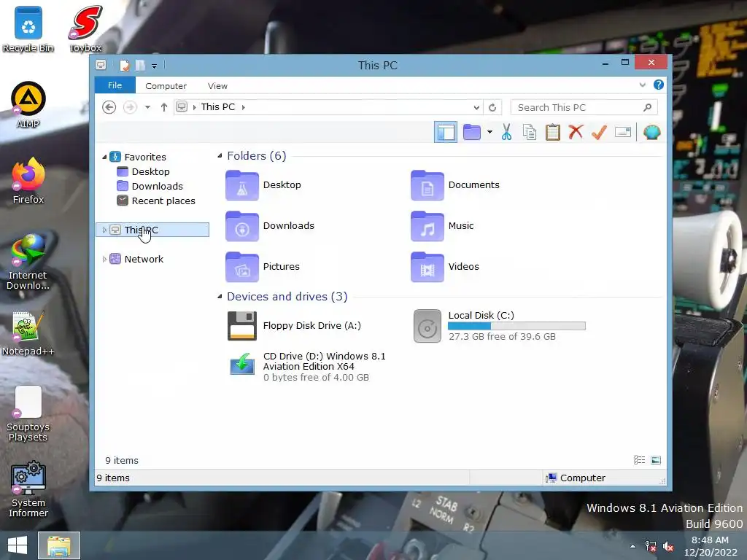Click This PC breadcrumb in address bar

click(x=217, y=106)
